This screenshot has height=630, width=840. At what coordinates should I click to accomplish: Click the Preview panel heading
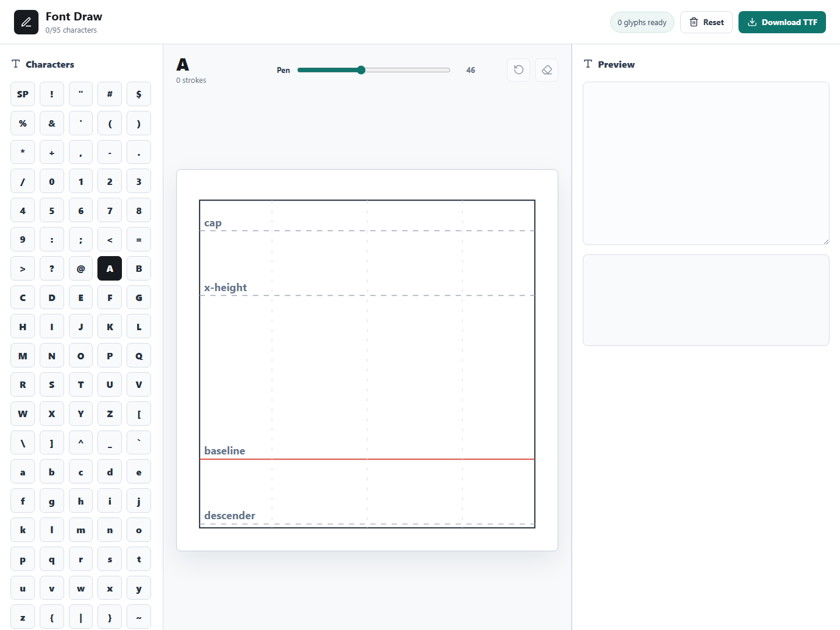616,64
